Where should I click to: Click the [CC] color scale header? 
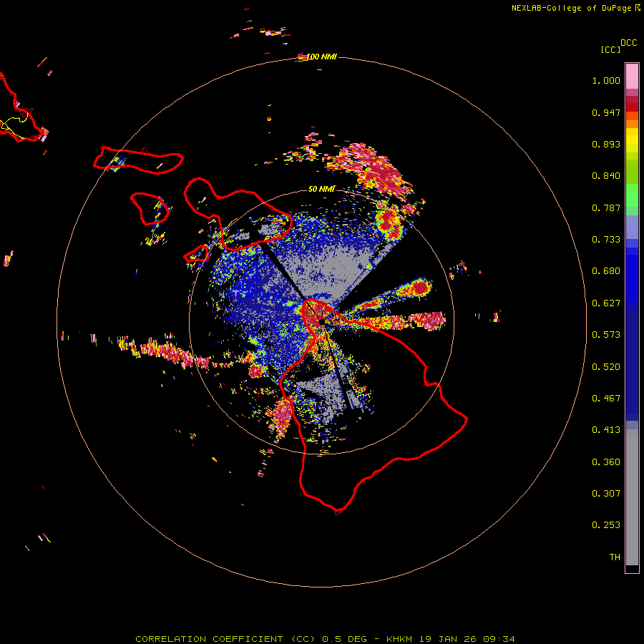(x=610, y=49)
